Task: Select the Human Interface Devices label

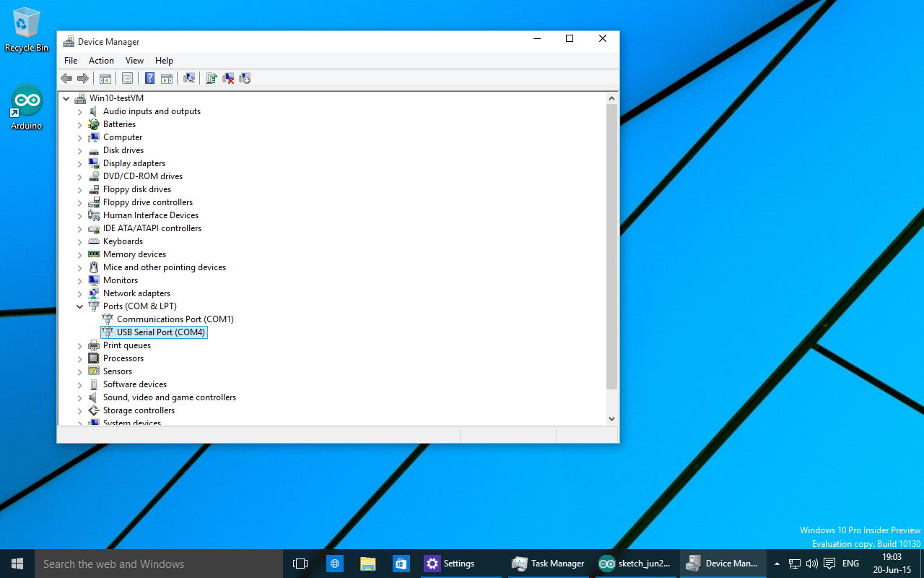Action: coord(151,215)
